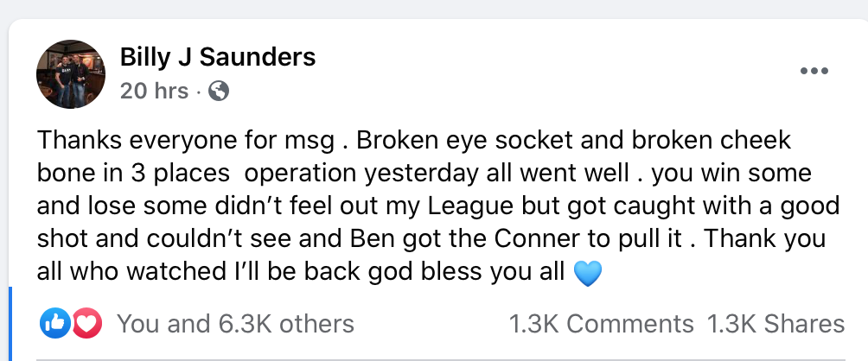
Task: Click the blue heart emoji in post
Action: (587, 273)
